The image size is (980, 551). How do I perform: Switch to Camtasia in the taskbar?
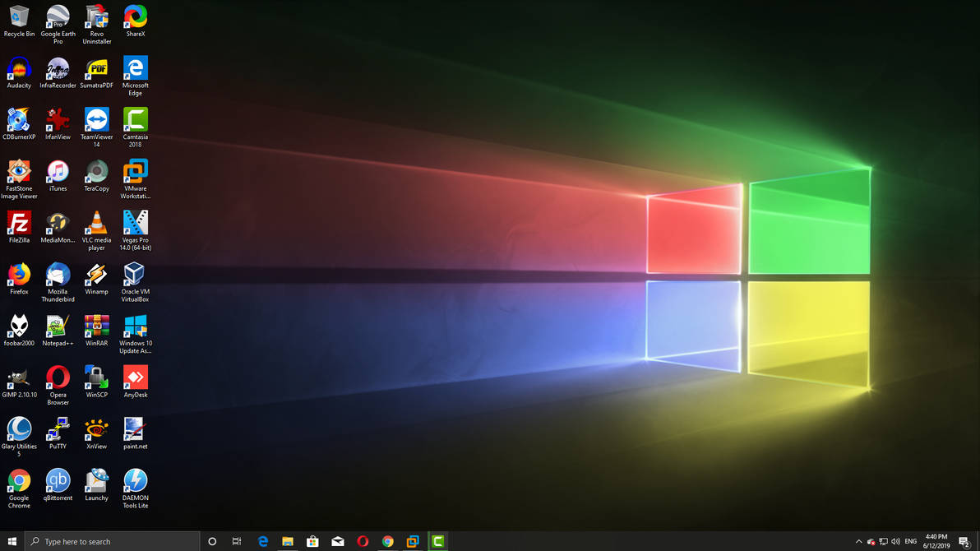pyautogui.click(x=437, y=542)
